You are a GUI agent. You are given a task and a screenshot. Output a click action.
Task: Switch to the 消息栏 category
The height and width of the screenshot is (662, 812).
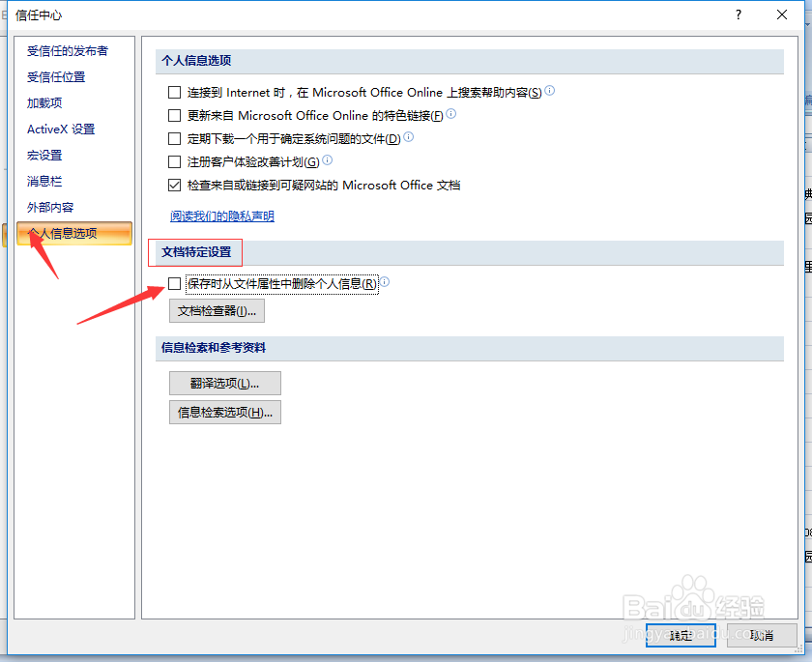(44, 181)
